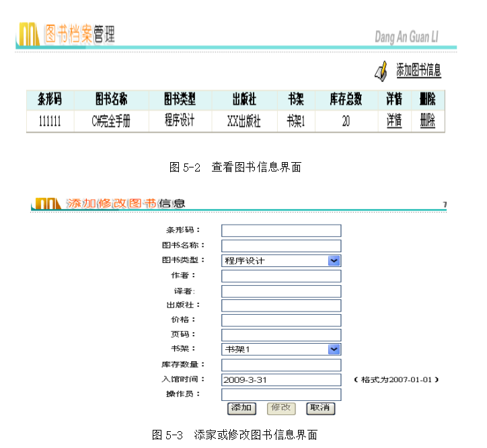This screenshot has height=448, width=487.
Task: Click the 添加 button
Action: pyautogui.click(x=241, y=408)
